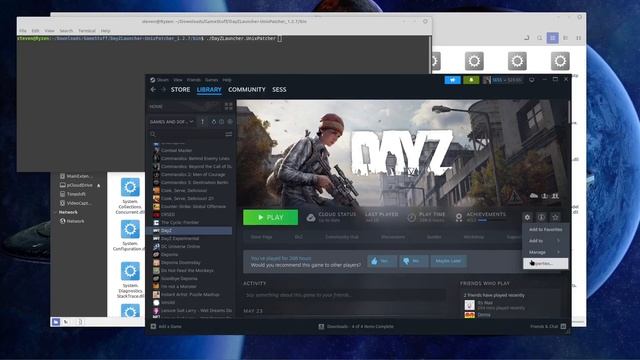Click the thumbs-up Yes recommendation button
This screenshot has width=640, height=360.
[382, 261]
